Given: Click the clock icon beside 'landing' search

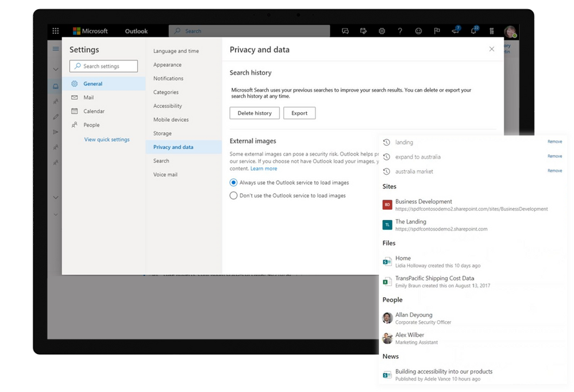Looking at the screenshot, I should pyautogui.click(x=387, y=142).
